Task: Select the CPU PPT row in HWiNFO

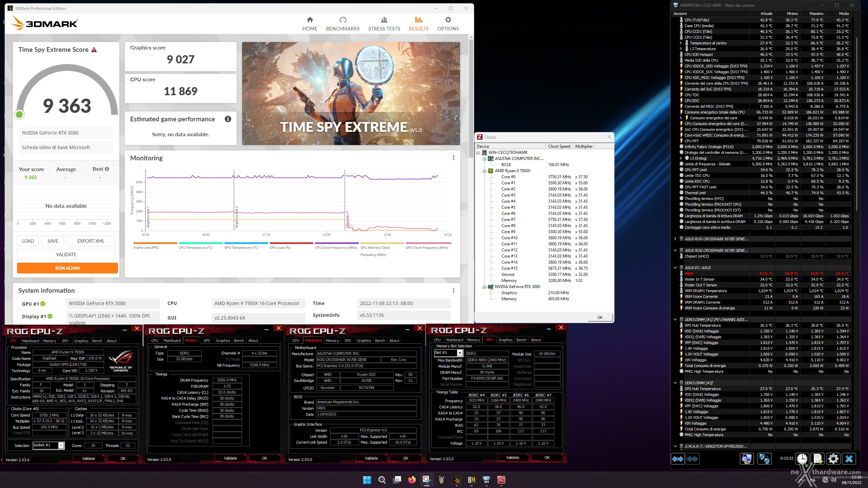Action: pyautogui.click(x=761, y=141)
